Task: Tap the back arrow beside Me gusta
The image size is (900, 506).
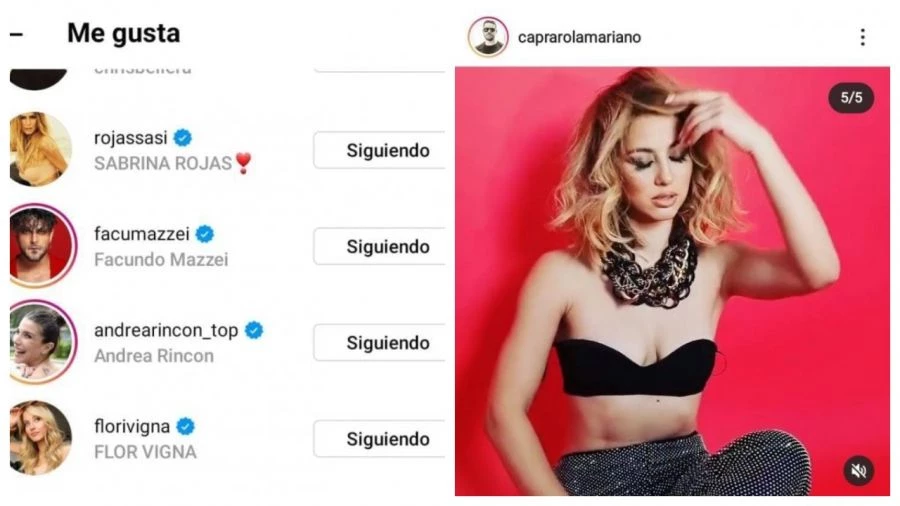Action: tap(16, 34)
